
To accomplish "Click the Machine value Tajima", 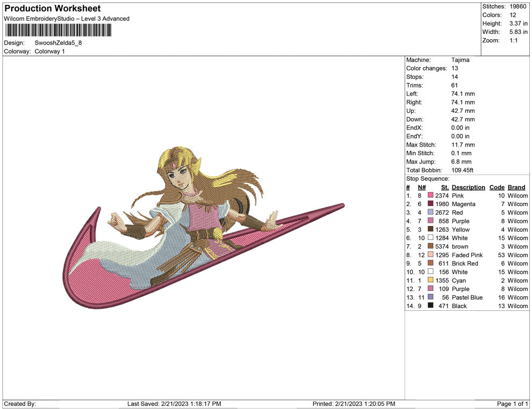I will (460, 60).
